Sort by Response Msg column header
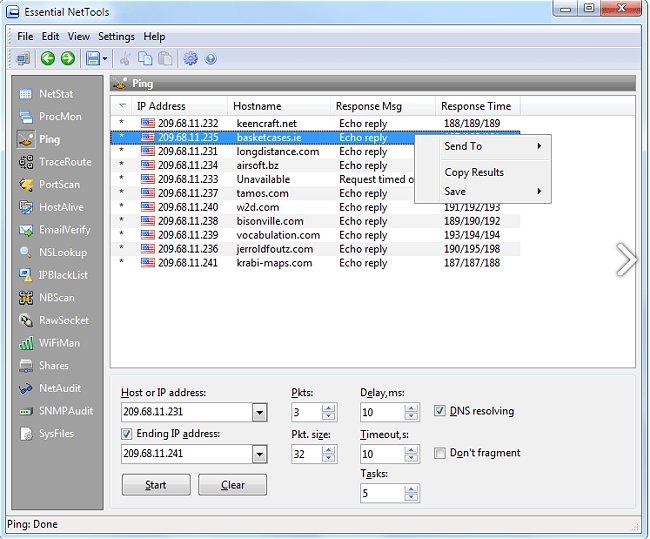The width and height of the screenshot is (650, 539). pyautogui.click(x=383, y=106)
